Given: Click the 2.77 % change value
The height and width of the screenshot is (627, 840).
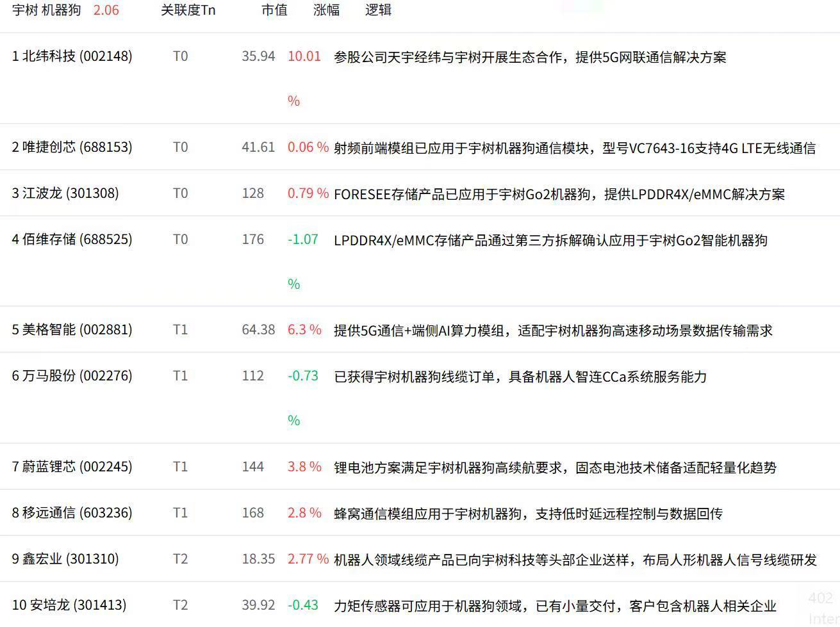Looking at the screenshot, I should [x=308, y=559].
